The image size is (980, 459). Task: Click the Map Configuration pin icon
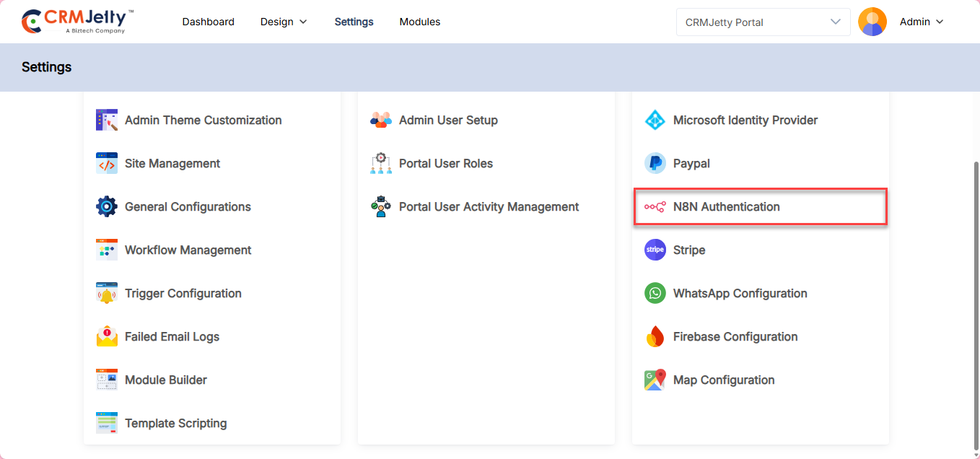click(655, 380)
